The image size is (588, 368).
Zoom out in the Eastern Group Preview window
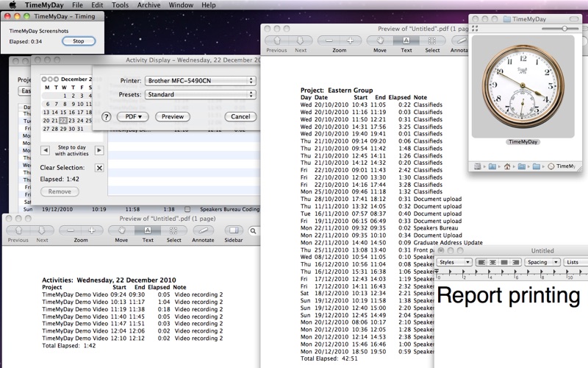tap(329, 40)
